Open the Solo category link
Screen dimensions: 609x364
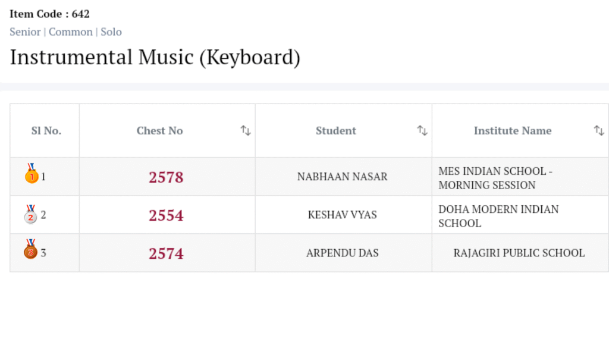click(x=111, y=32)
